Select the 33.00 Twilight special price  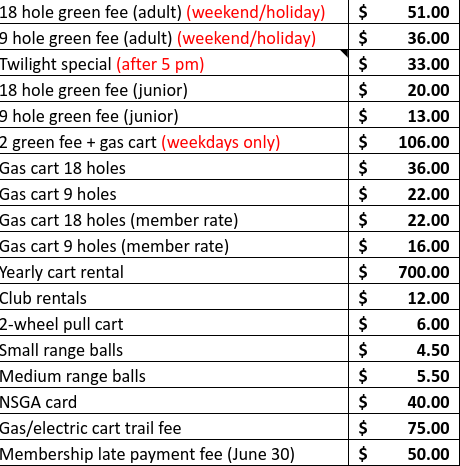click(404, 63)
